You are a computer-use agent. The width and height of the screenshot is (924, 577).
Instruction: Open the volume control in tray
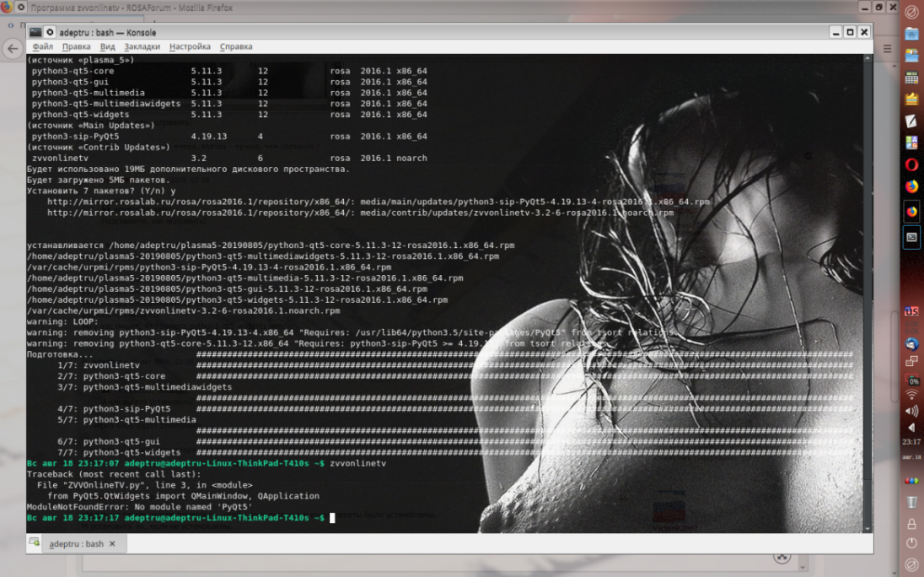click(911, 411)
